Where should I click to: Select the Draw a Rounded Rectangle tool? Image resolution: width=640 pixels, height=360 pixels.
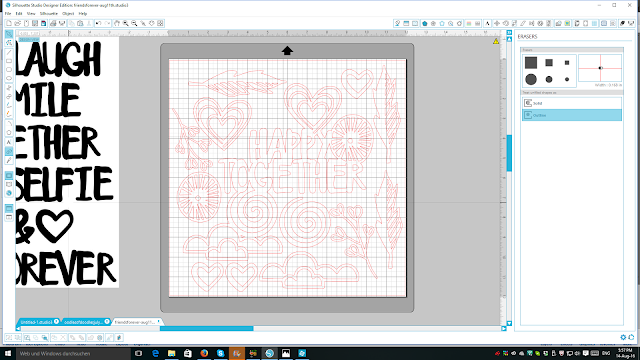9,69
